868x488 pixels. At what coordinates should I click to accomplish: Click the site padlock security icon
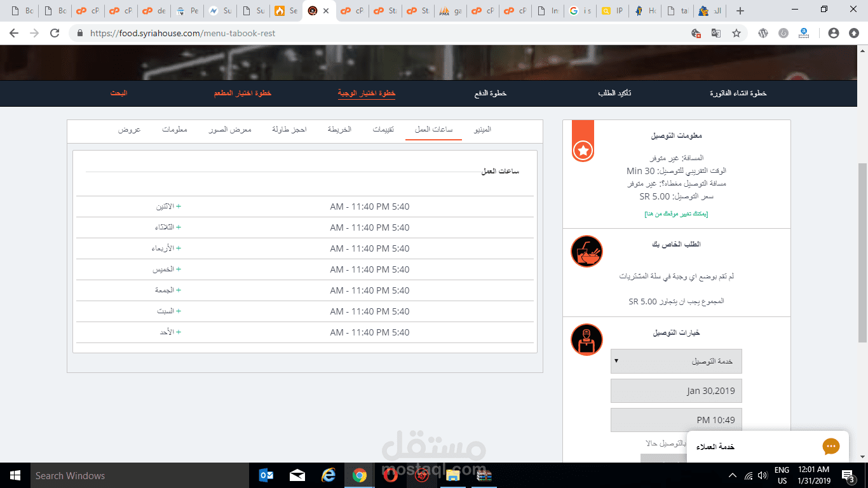79,33
